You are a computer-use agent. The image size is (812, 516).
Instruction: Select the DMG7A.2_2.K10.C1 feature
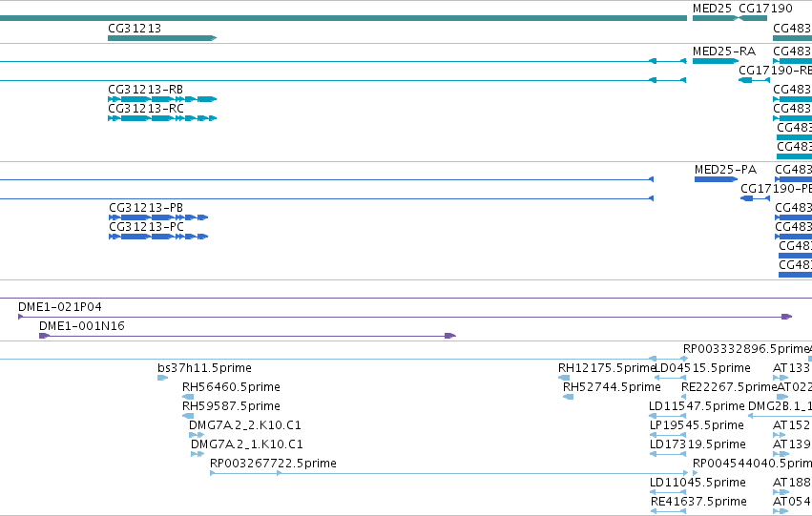pyautogui.click(x=197, y=435)
